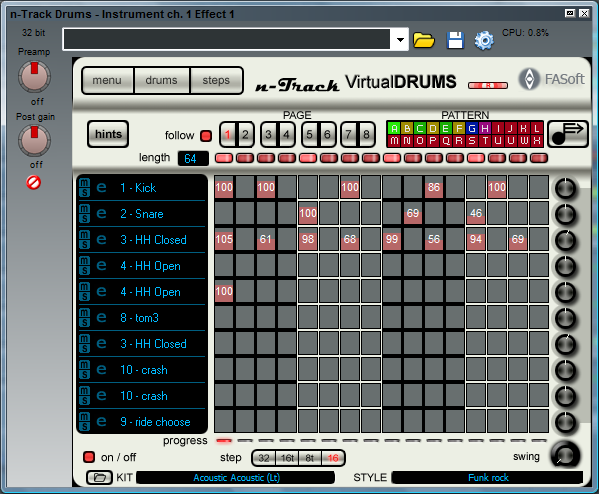Screen dimensions: 599x494
Task: Select page 4
Action: [x=286, y=134]
